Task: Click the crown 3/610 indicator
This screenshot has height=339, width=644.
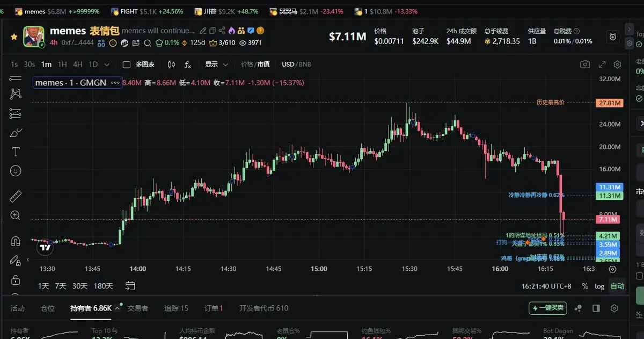Action: click(x=222, y=43)
